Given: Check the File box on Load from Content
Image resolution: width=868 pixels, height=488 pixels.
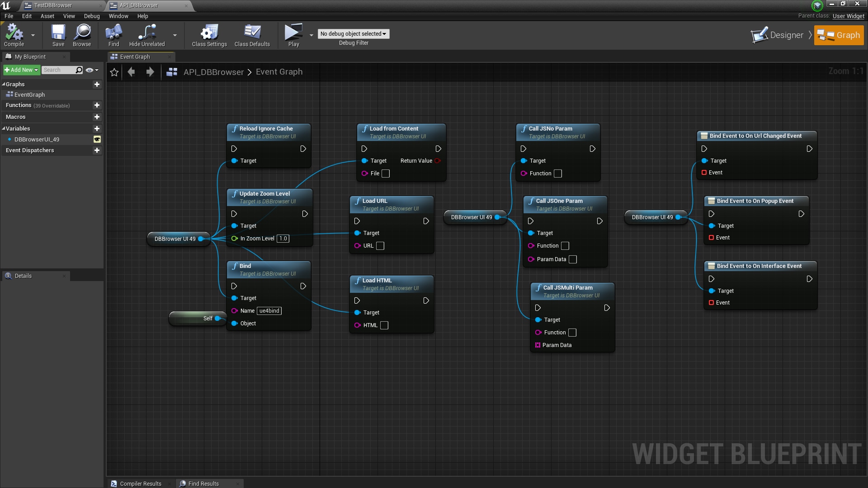Looking at the screenshot, I should [x=386, y=174].
